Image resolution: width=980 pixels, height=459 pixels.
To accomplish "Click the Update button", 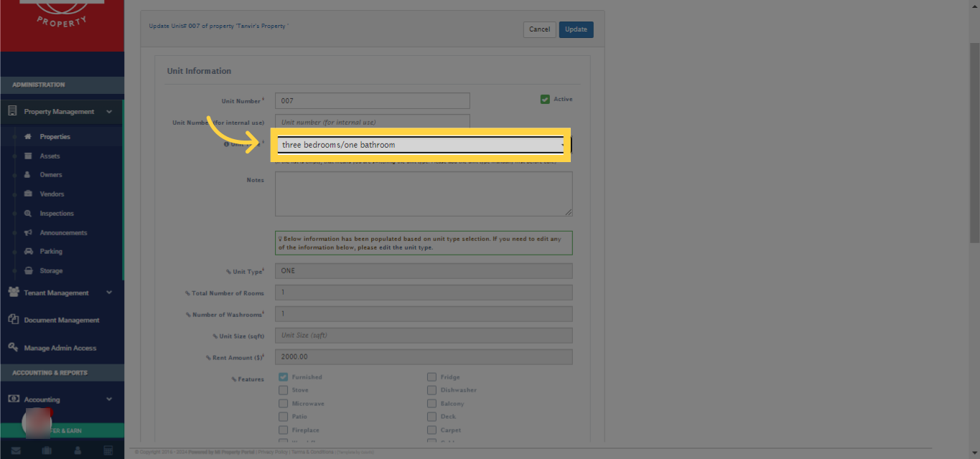I will [x=576, y=29].
